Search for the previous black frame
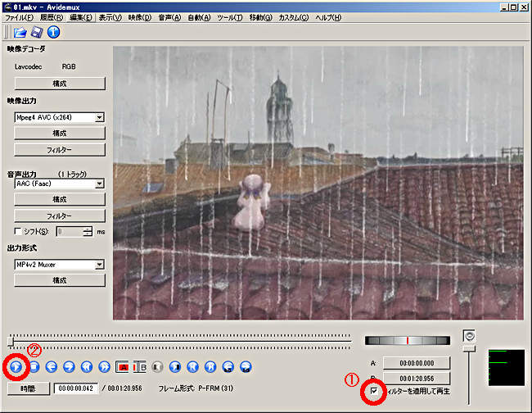Screen dimensions: 532x413 (x=157, y=367)
